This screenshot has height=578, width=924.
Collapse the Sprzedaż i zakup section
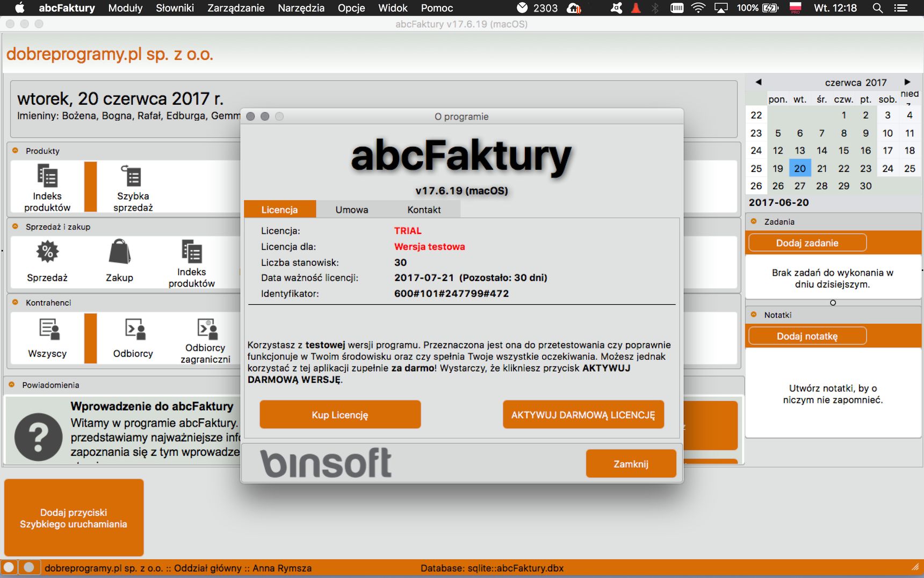point(15,226)
